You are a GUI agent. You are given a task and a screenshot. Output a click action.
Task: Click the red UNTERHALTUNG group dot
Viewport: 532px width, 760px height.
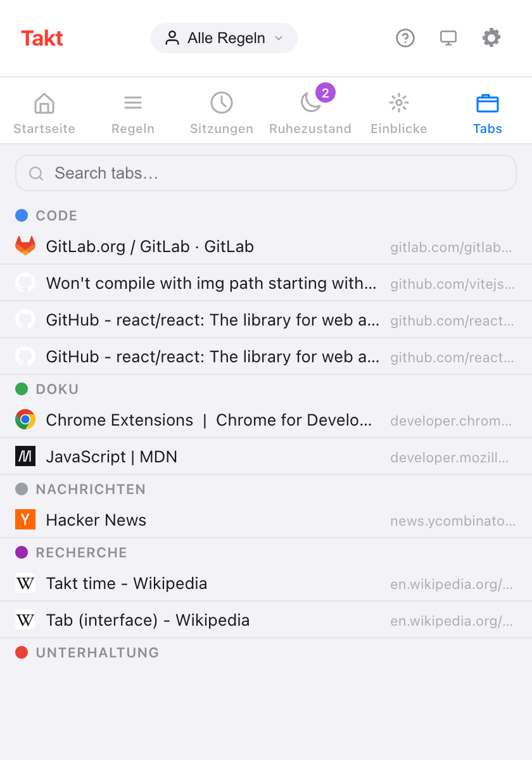[x=22, y=652]
